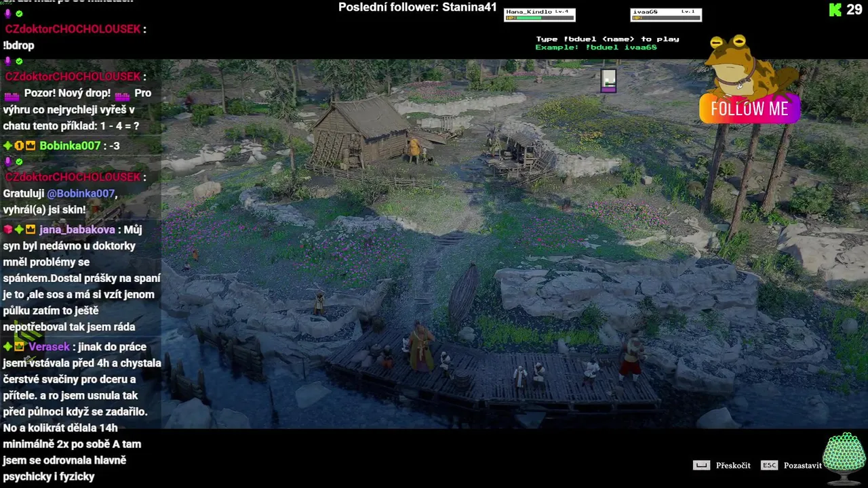The height and width of the screenshot is (488, 868).
Task: Select the Pozastavit pause label
Action: (x=803, y=466)
